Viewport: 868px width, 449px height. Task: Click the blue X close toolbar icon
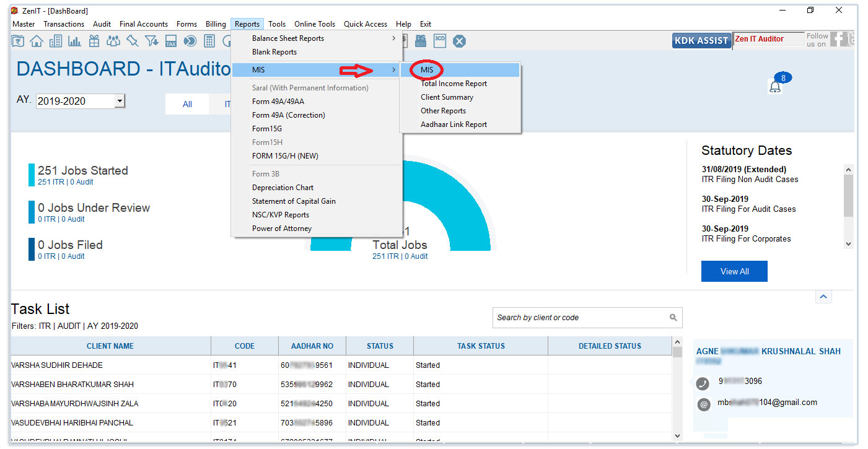(x=459, y=41)
